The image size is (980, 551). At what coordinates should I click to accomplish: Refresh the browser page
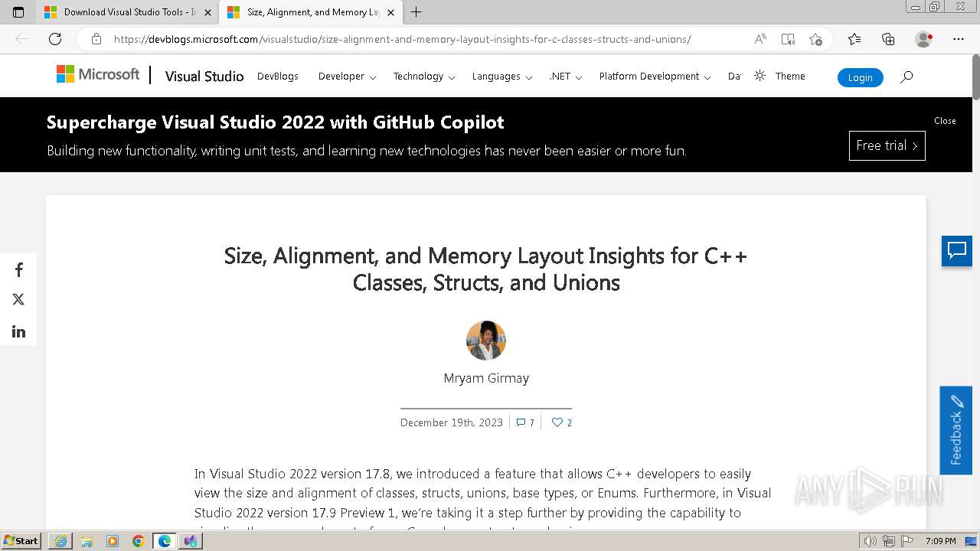55,39
